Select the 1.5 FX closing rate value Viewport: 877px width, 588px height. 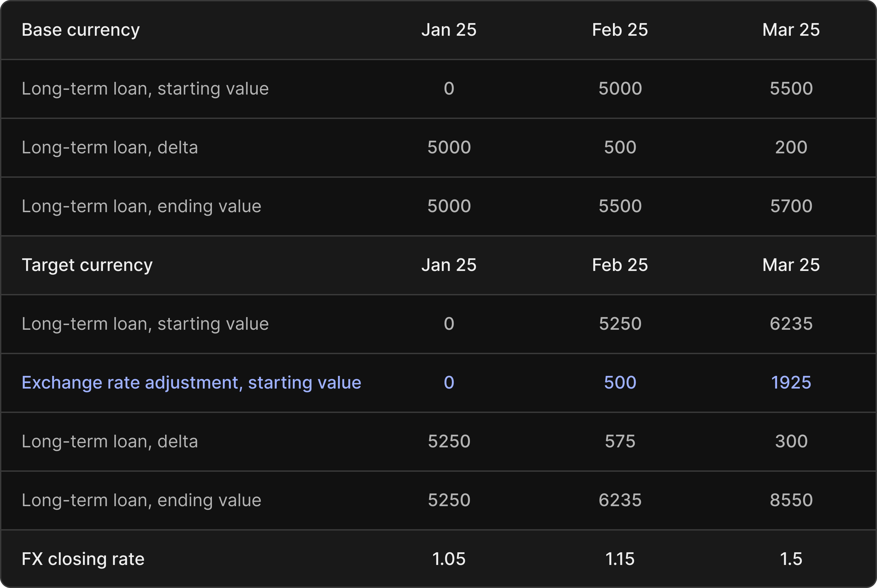point(791,559)
